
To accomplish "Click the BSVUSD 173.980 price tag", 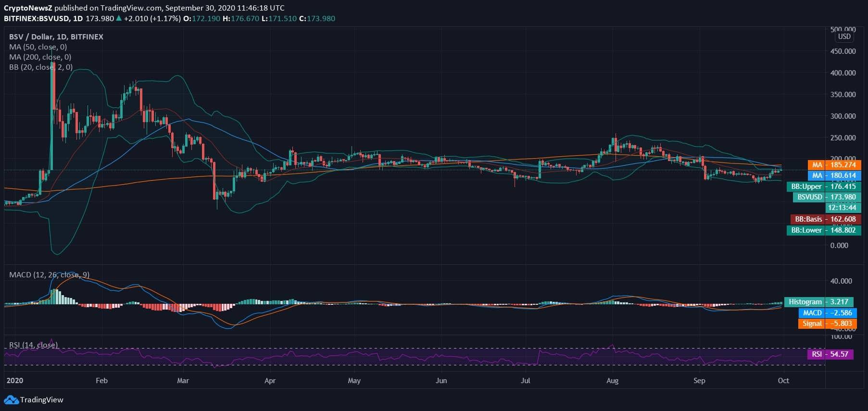I will [x=826, y=197].
